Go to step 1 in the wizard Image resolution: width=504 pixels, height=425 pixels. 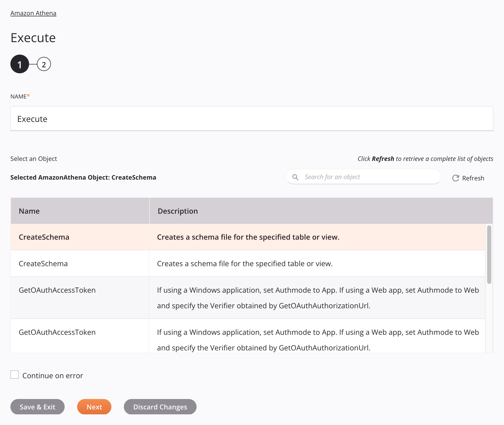coord(19,64)
